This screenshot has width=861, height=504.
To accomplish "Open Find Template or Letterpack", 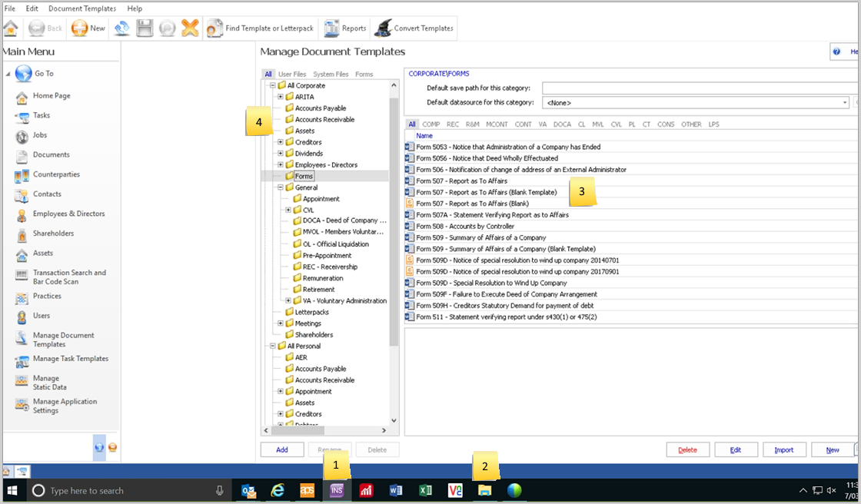I will (261, 28).
